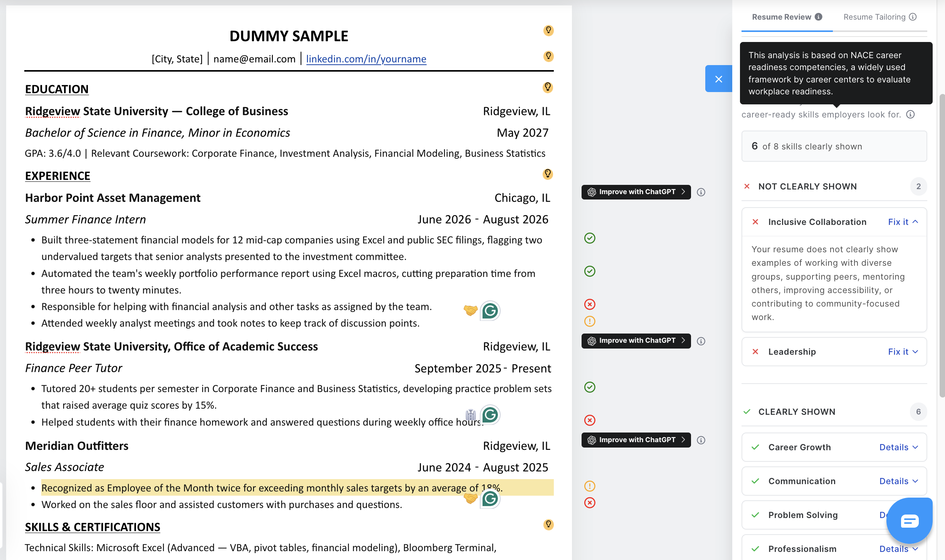Click the highlighted Employee of the Month bullet
This screenshot has width=945, height=560.
pyautogui.click(x=297, y=488)
